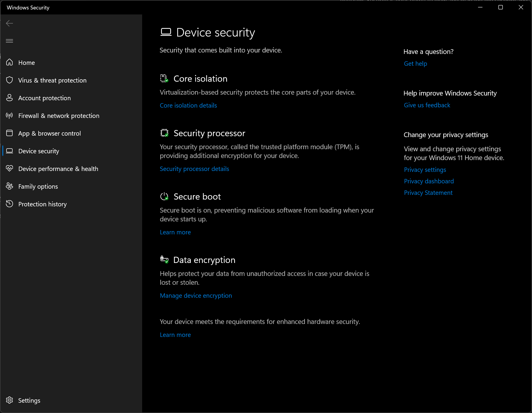
Task: Click the back arrow icon
Action: click(9, 23)
